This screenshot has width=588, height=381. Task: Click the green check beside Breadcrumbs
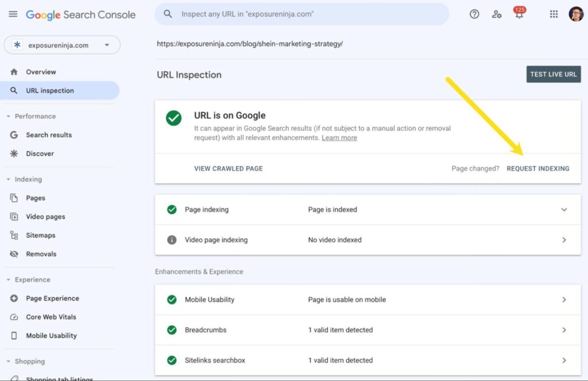[172, 330]
